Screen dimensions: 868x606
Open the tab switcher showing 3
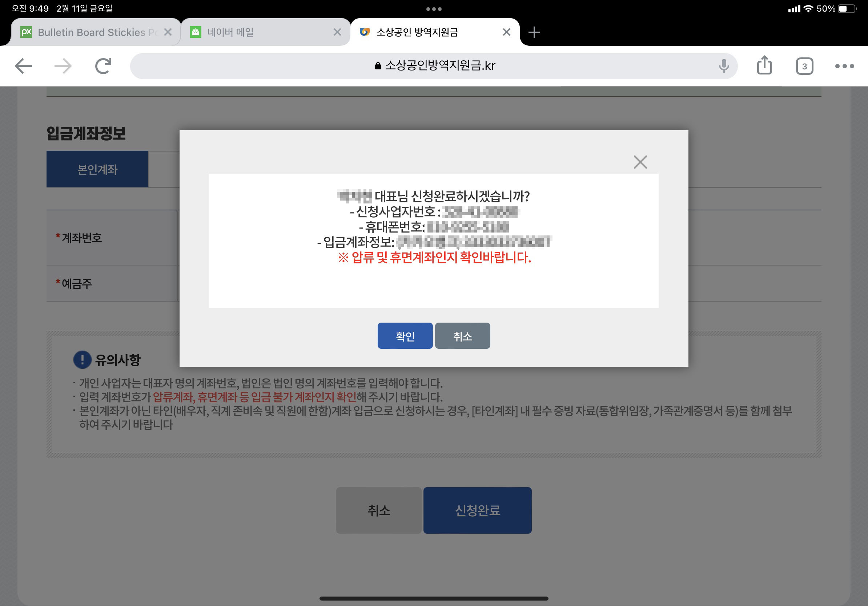804,66
